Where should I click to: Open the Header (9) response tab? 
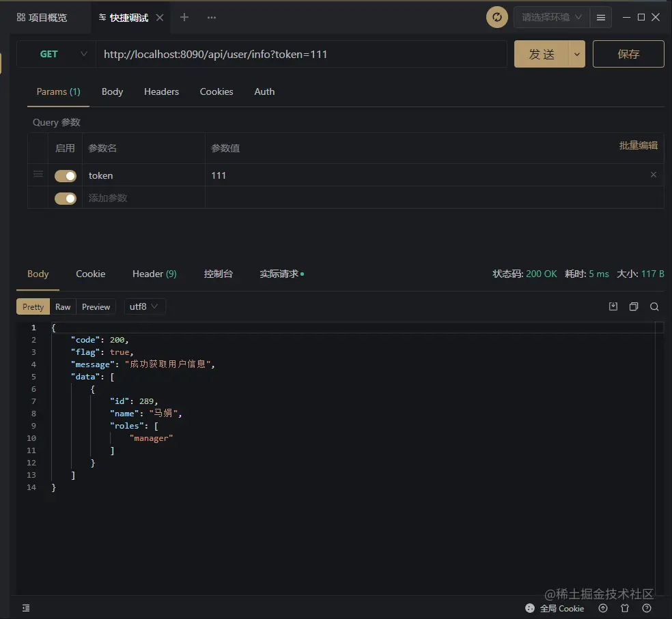coord(154,274)
